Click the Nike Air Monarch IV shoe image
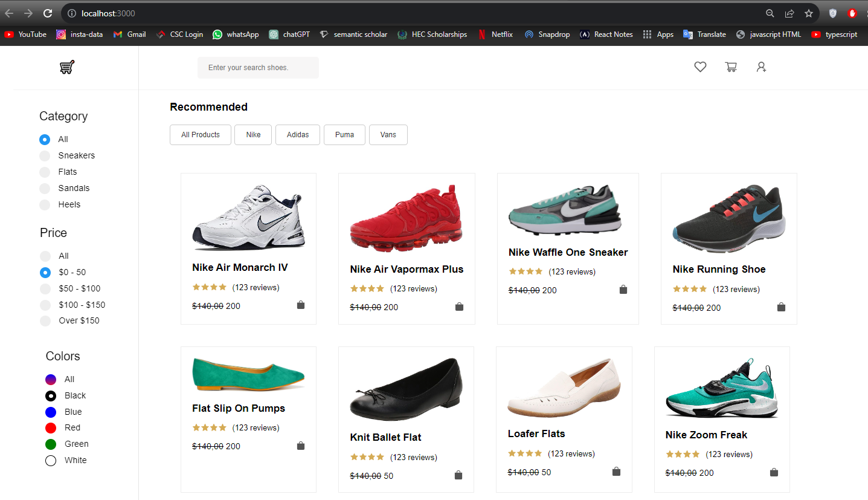This screenshot has width=868, height=500. pyautogui.click(x=248, y=218)
